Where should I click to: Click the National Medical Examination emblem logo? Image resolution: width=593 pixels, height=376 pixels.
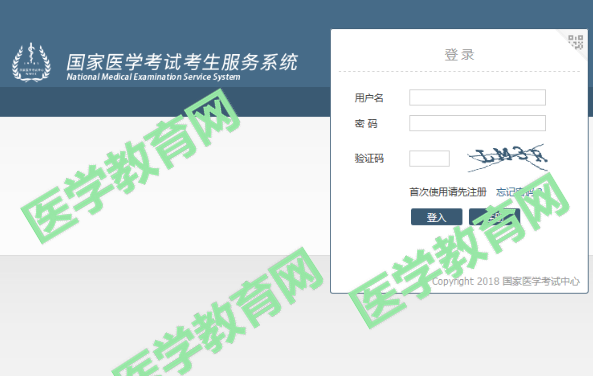31,62
